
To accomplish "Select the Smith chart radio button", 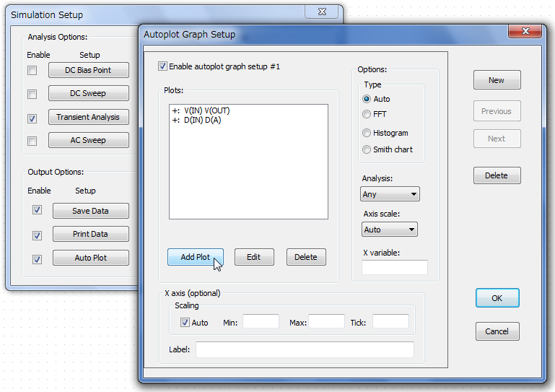I will (x=367, y=149).
